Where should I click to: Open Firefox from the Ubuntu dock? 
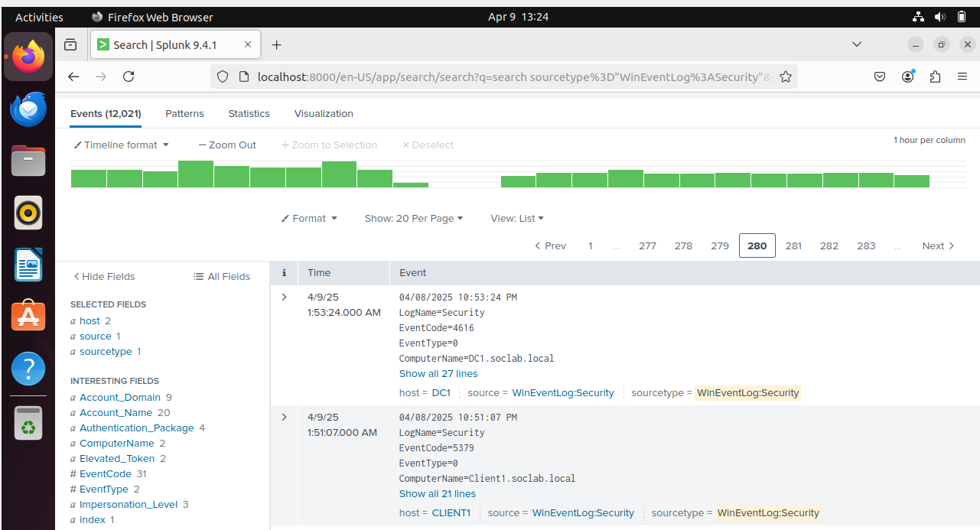click(x=28, y=56)
